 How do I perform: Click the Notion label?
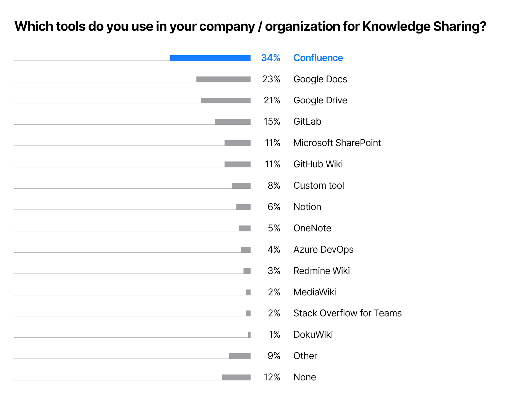(307, 207)
